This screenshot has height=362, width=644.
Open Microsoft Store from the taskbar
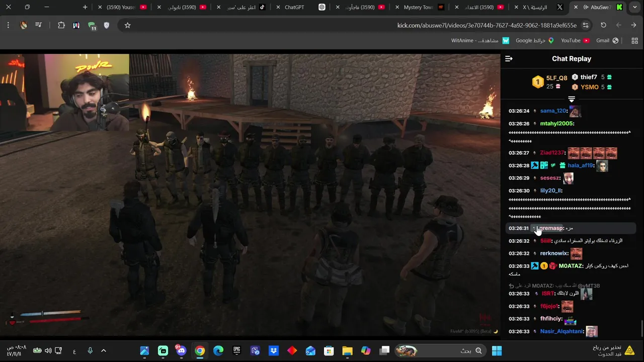[x=329, y=350]
